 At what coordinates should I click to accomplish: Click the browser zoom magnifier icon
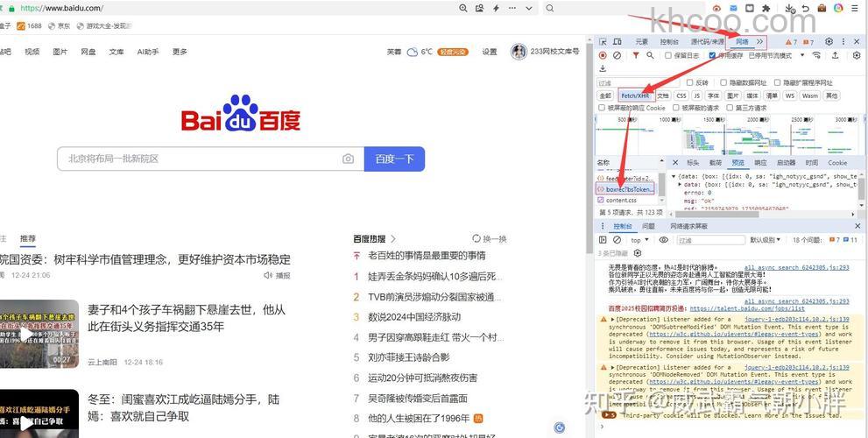point(463,8)
